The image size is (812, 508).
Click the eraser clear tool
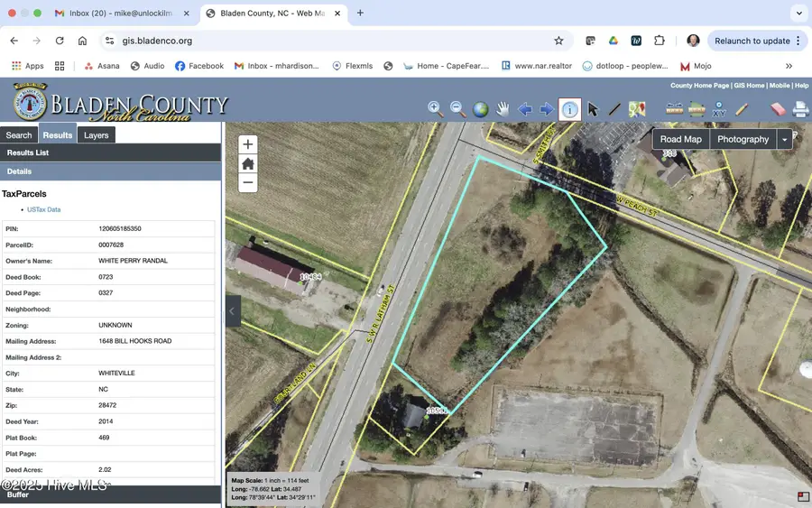[778, 109]
